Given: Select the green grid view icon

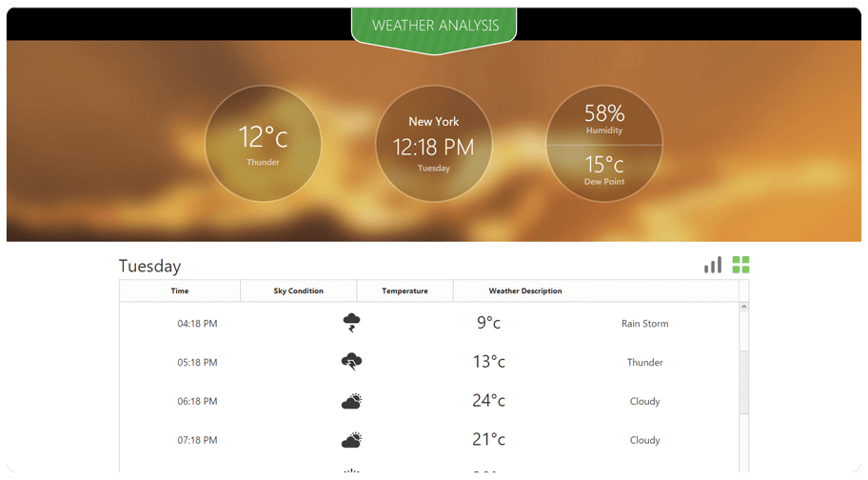Looking at the screenshot, I should coord(740,265).
